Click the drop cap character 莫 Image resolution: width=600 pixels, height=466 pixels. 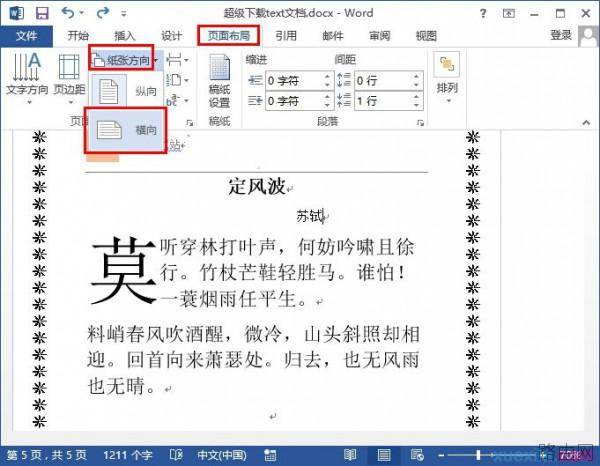(x=124, y=270)
